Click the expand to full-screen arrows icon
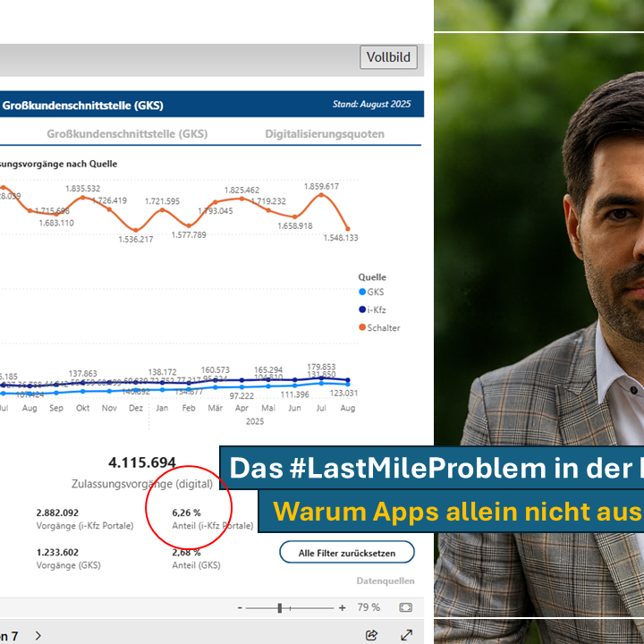 click(x=405, y=634)
